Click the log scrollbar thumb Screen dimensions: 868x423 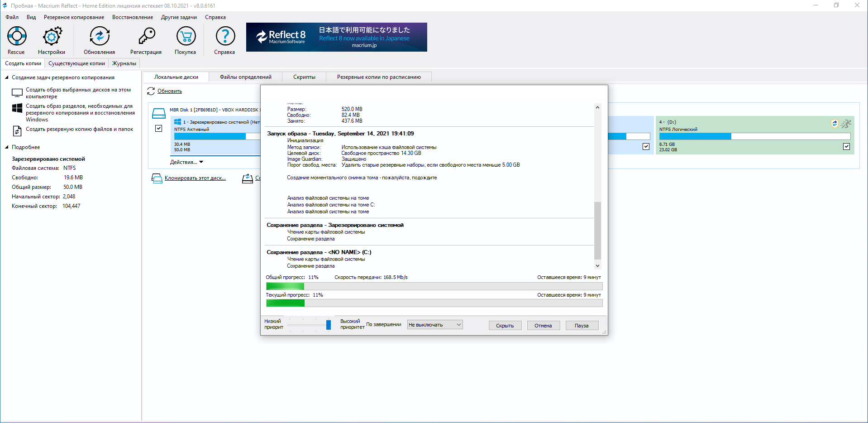[x=597, y=231]
